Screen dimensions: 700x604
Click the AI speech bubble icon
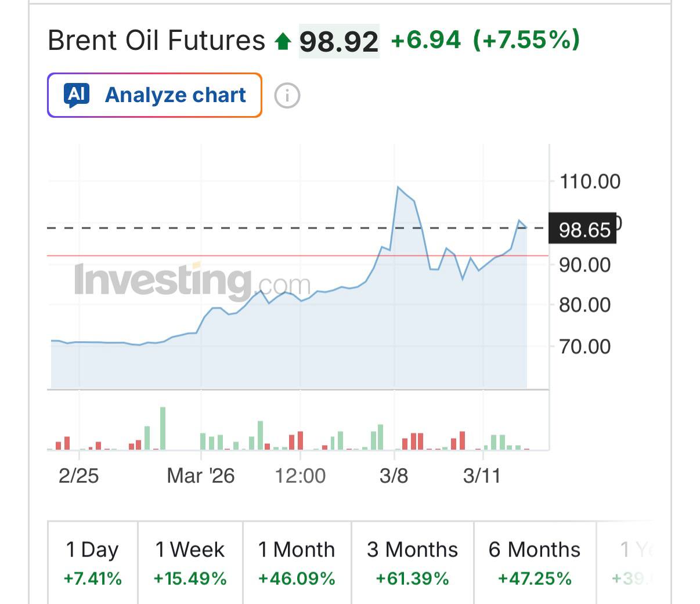click(x=77, y=95)
